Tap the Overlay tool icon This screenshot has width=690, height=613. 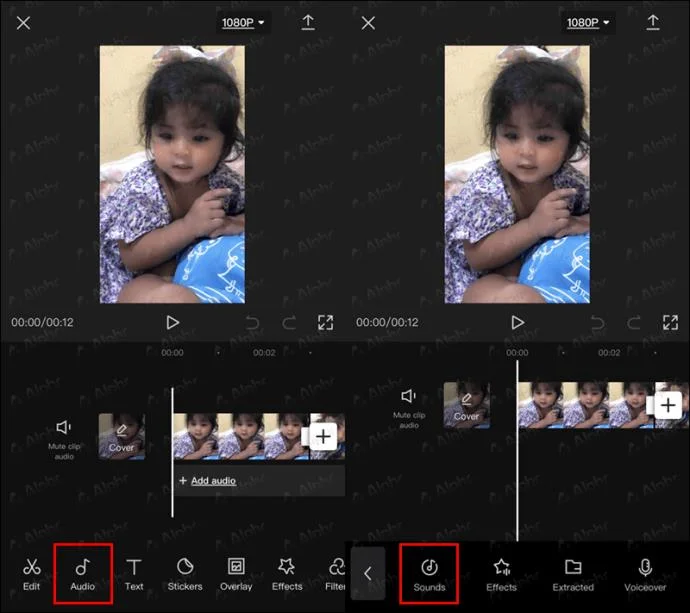click(x=236, y=574)
